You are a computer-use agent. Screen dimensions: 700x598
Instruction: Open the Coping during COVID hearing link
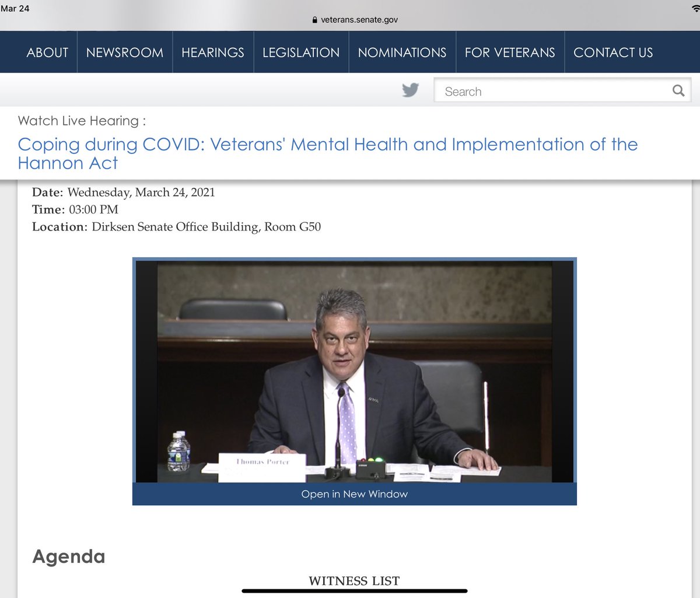(328, 153)
